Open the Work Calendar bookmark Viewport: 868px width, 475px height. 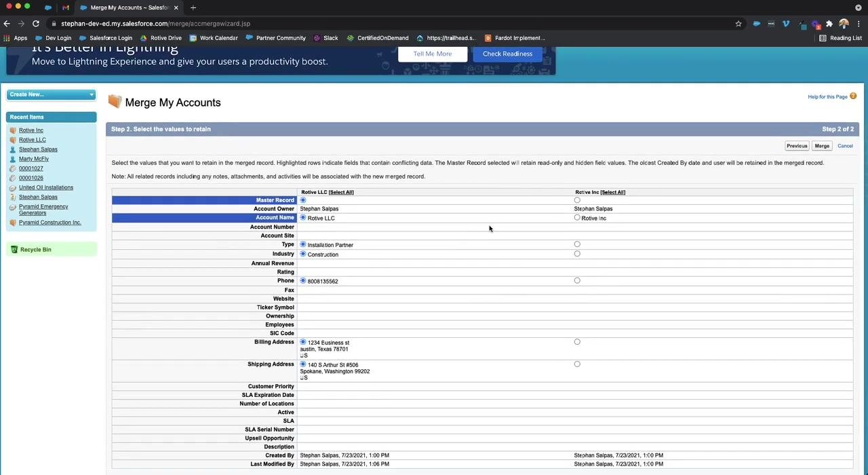click(x=214, y=38)
